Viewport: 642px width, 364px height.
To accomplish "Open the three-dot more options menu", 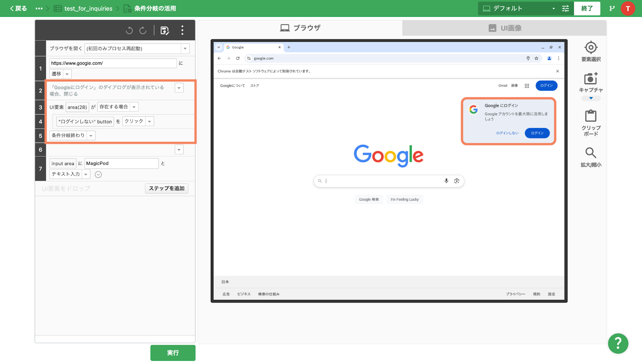I will [x=182, y=30].
